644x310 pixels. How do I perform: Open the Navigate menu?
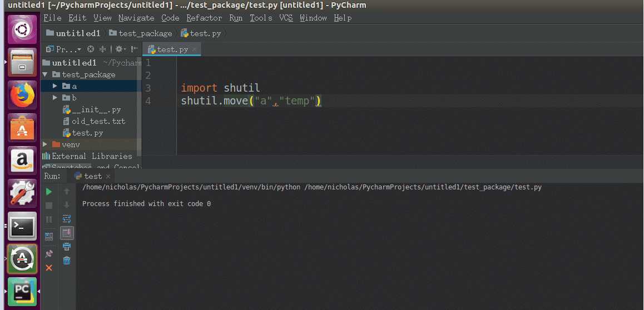pyautogui.click(x=136, y=18)
